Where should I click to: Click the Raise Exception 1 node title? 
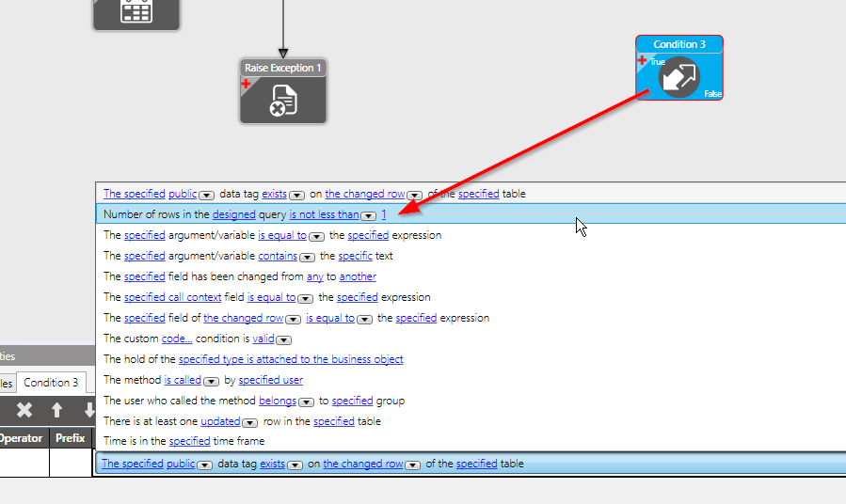click(283, 68)
